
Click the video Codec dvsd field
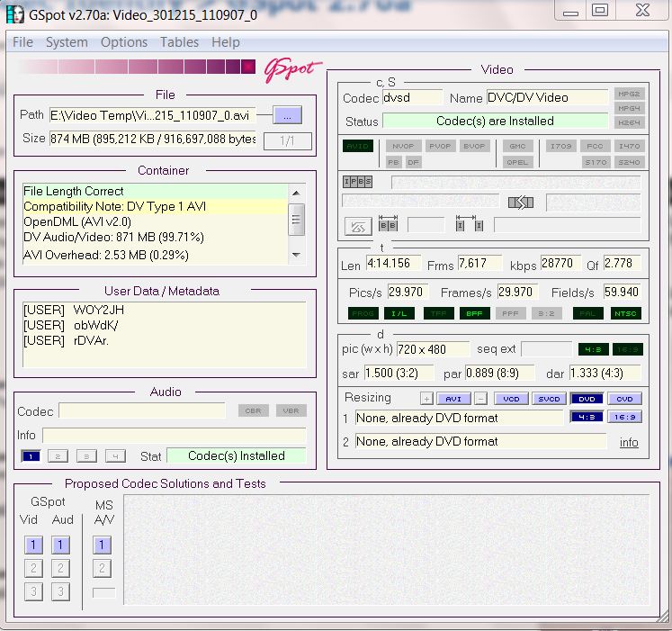pos(412,98)
